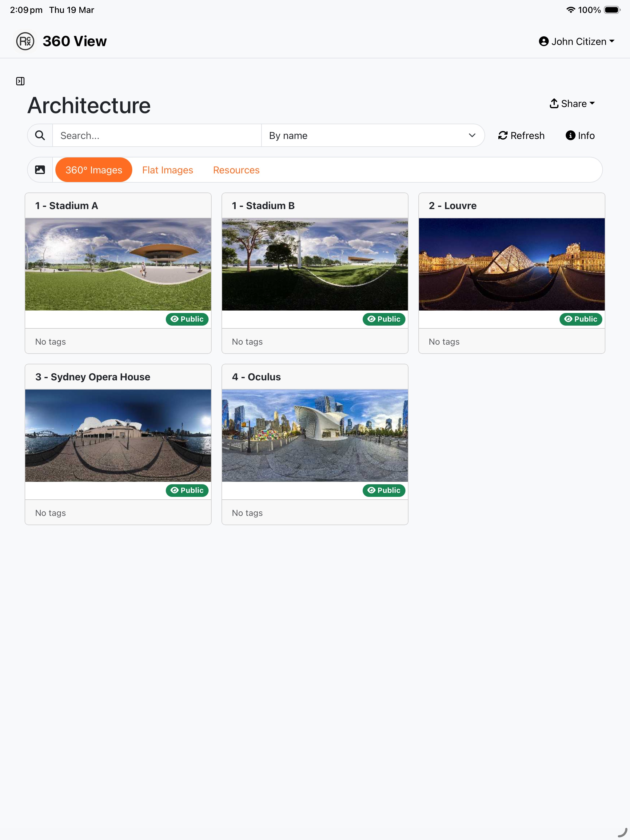Click 'No tags' under Sydney Opera House
The image size is (630, 840).
tap(50, 513)
